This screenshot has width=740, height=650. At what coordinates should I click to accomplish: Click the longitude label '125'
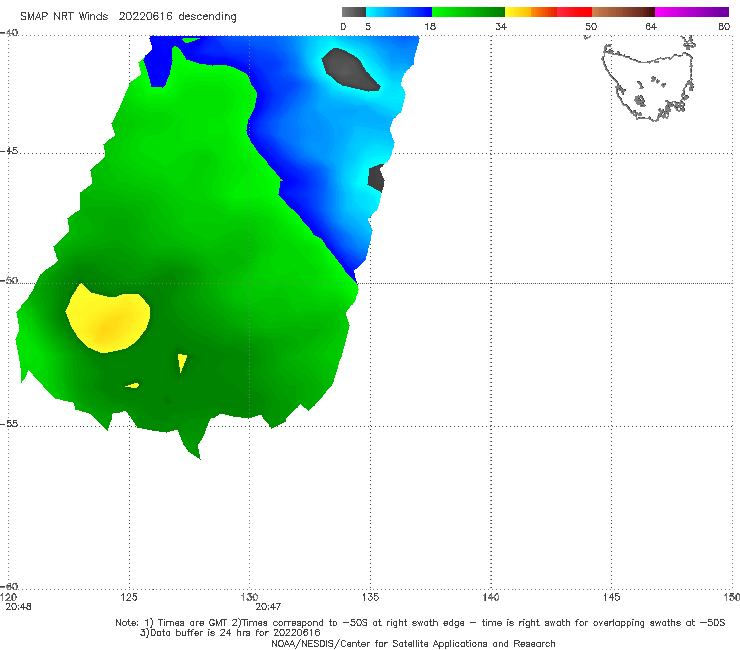click(129, 597)
